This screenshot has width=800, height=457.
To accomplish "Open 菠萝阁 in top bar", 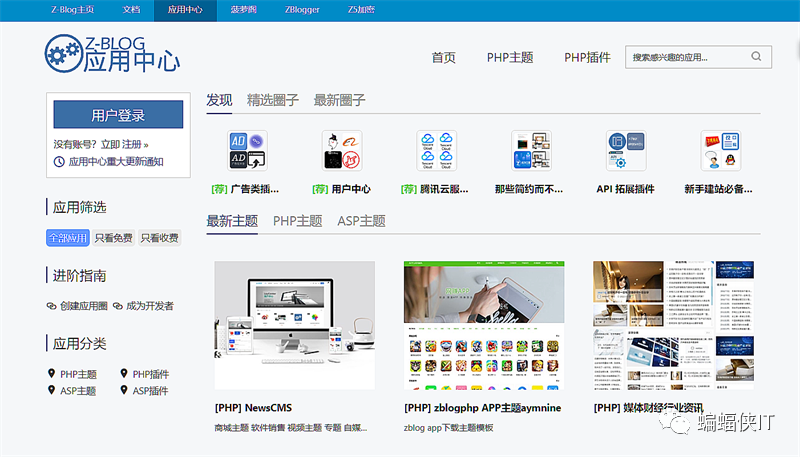I will tap(243, 10).
